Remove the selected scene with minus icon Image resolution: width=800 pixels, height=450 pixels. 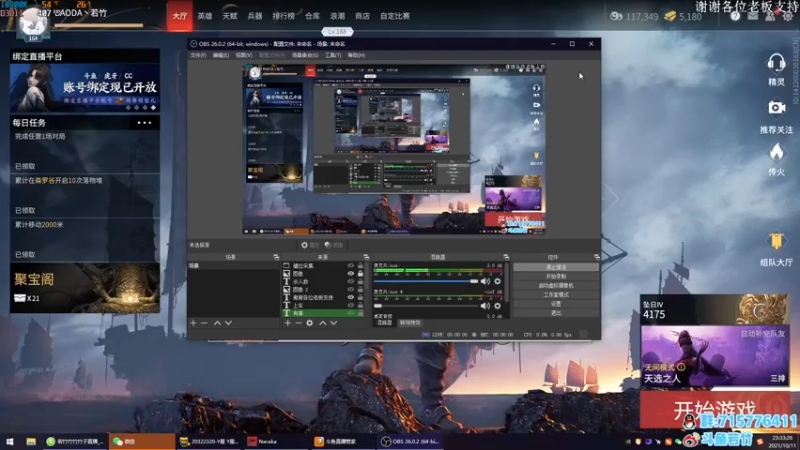(204, 323)
